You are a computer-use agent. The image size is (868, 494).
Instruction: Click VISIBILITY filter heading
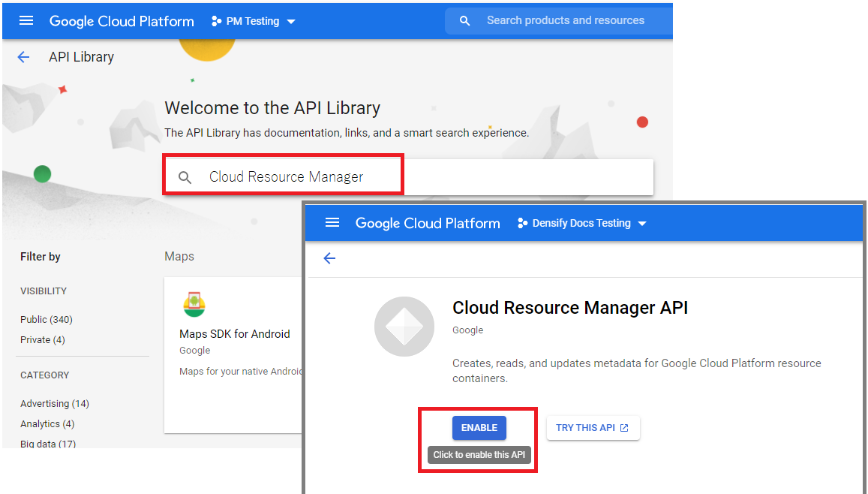44,291
